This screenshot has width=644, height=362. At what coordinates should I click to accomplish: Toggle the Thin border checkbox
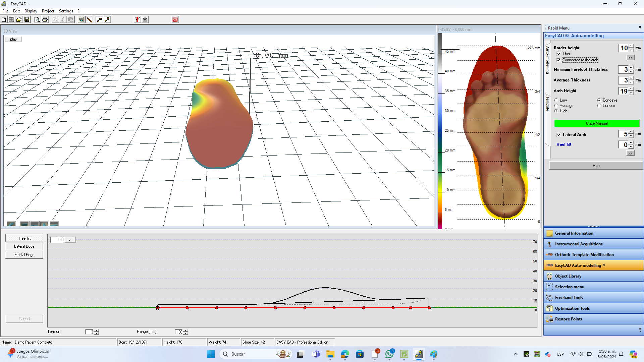coord(558,54)
